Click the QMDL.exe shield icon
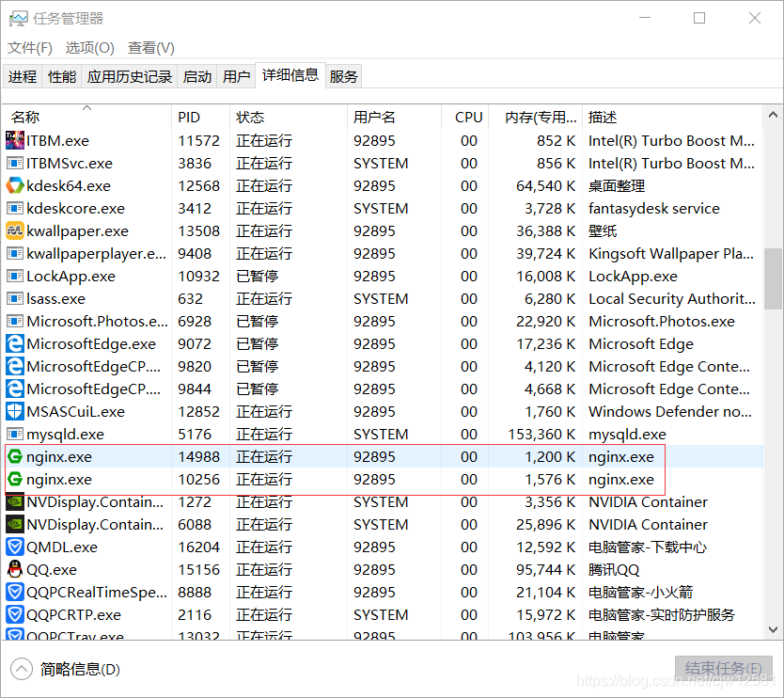The image size is (784, 698). (x=14, y=547)
